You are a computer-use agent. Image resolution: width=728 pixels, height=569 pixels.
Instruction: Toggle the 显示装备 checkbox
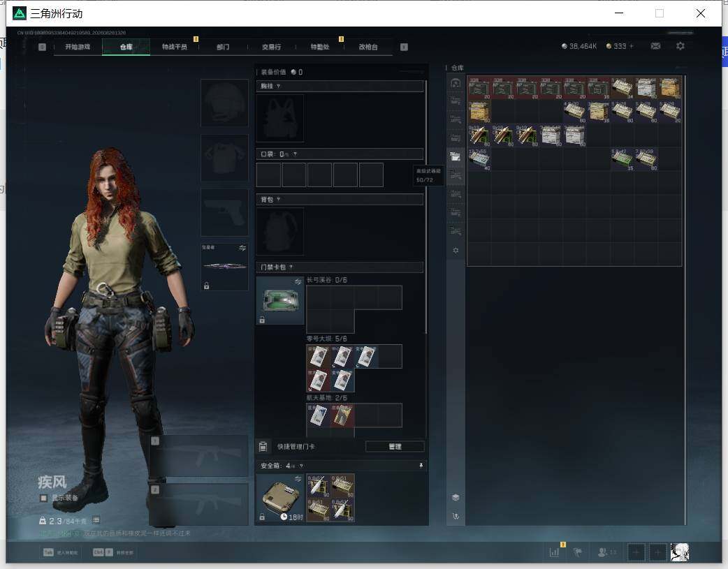pos(43,498)
